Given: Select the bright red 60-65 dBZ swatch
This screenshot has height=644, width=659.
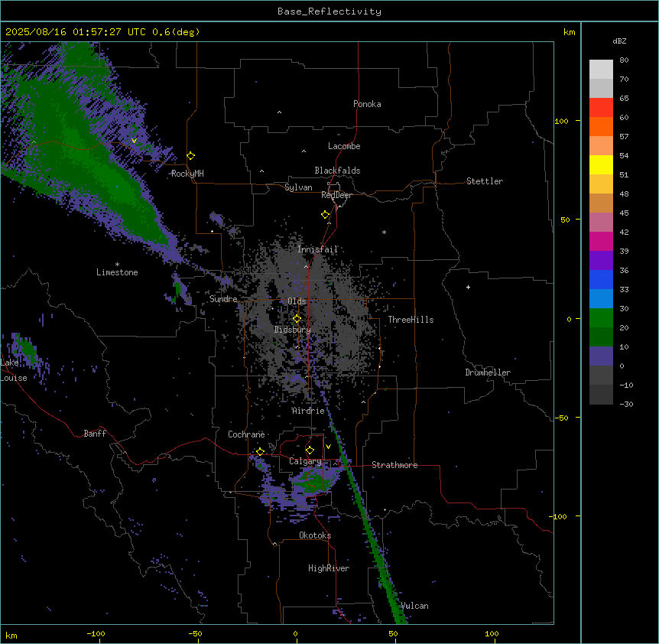Looking at the screenshot, I should (601, 108).
